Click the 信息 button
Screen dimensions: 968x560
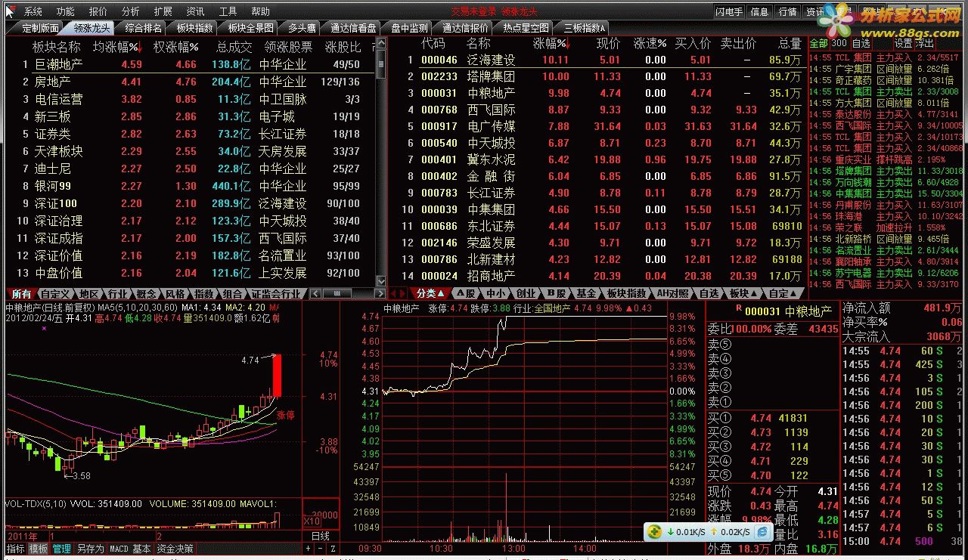coord(760,11)
